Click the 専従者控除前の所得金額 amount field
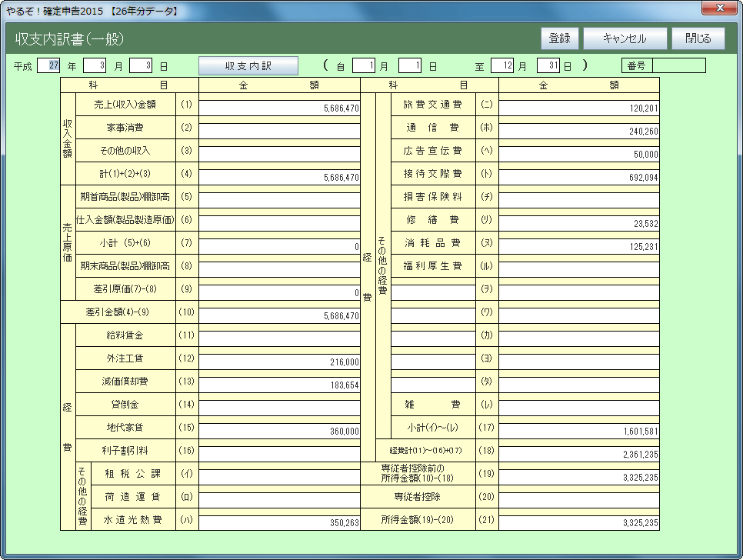The image size is (743, 560). [x=579, y=477]
